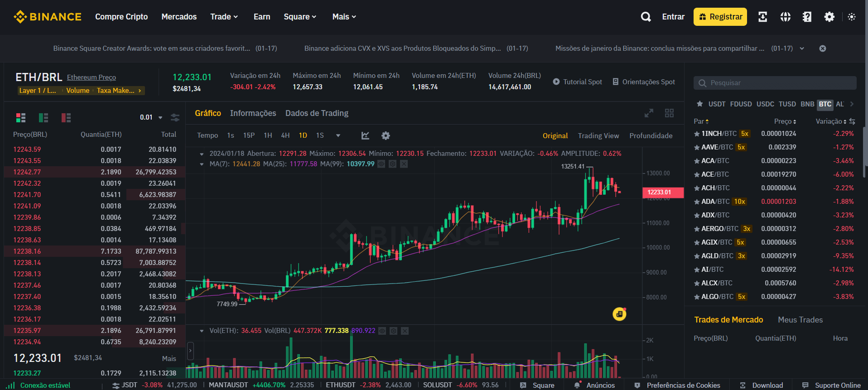Select the 4H time interval
This screenshot has height=390, width=868.
point(285,135)
